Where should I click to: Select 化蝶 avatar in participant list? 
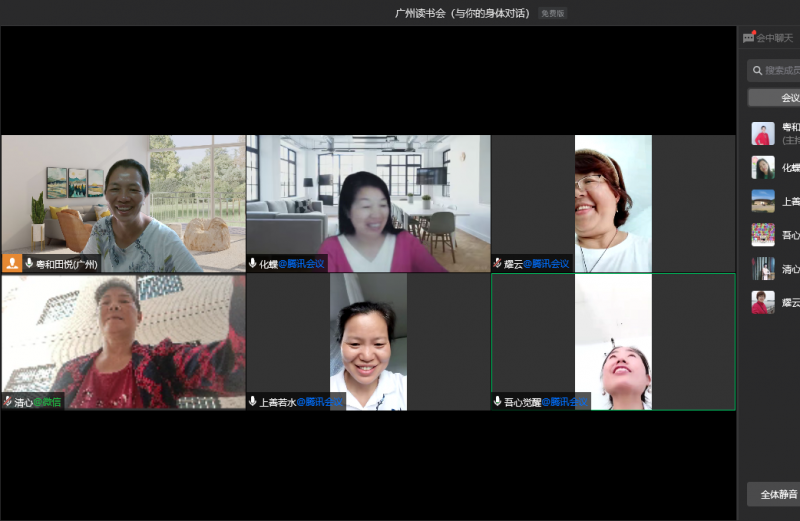point(763,167)
